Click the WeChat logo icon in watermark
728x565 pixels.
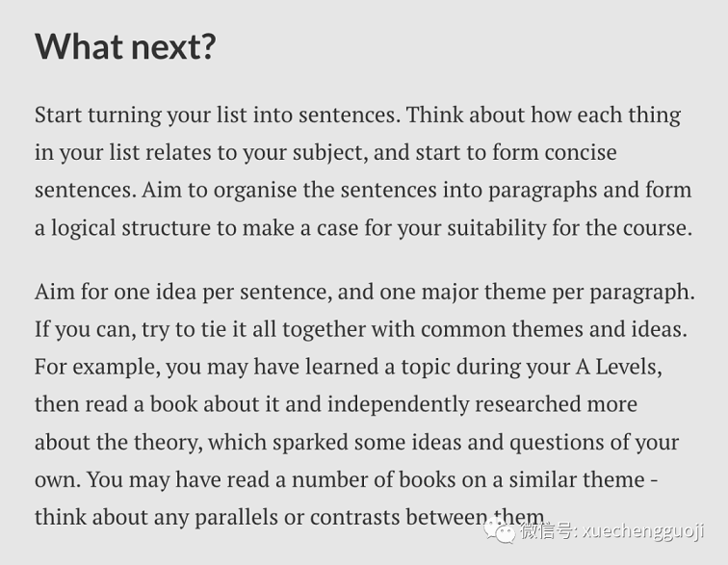point(500,531)
